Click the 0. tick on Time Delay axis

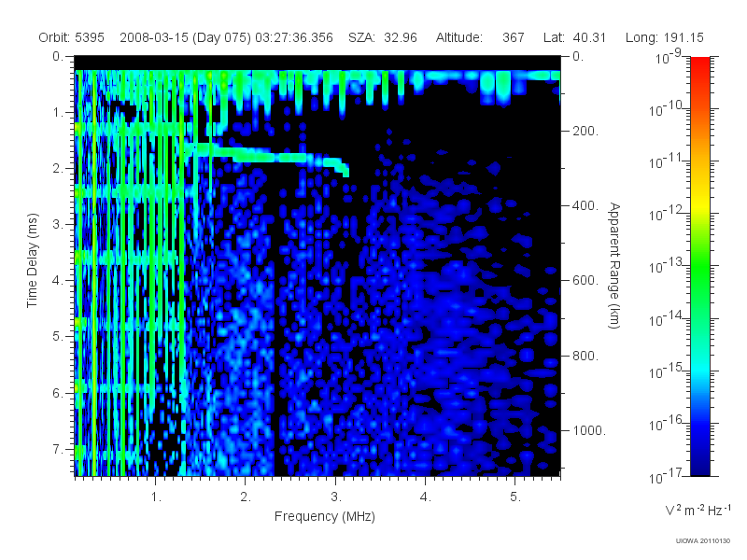click(58, 56)
